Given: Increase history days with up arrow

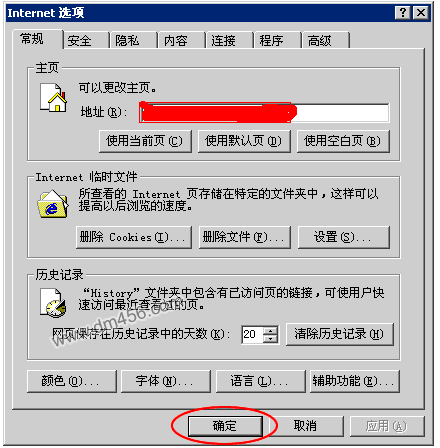Looking at the screenshot, I should [270, 330].
